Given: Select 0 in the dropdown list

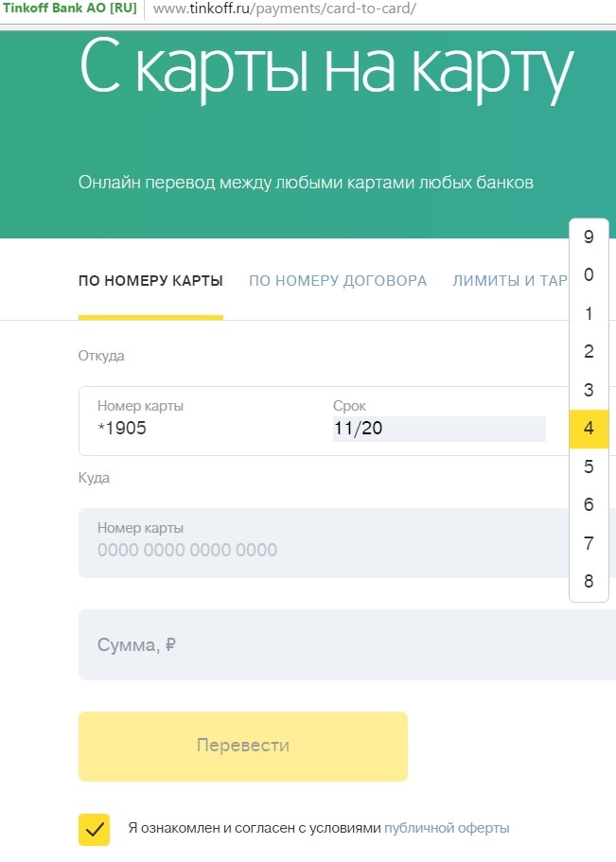Looking at the screenshot, I should coord(589,275).
